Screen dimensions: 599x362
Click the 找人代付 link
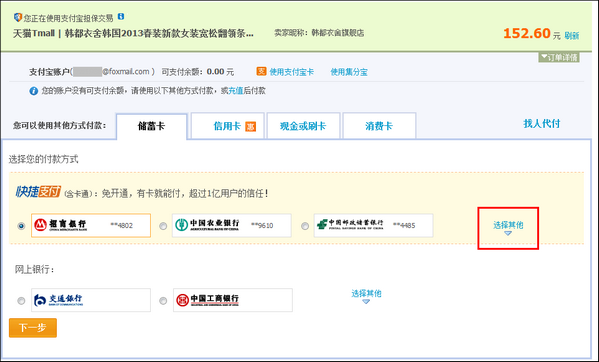tap(542, 123)
